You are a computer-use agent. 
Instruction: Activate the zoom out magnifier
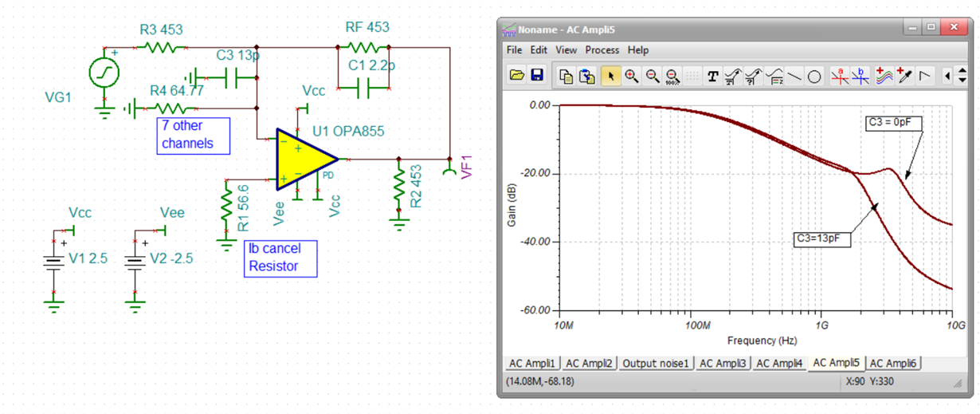click(x=653, y=76)
